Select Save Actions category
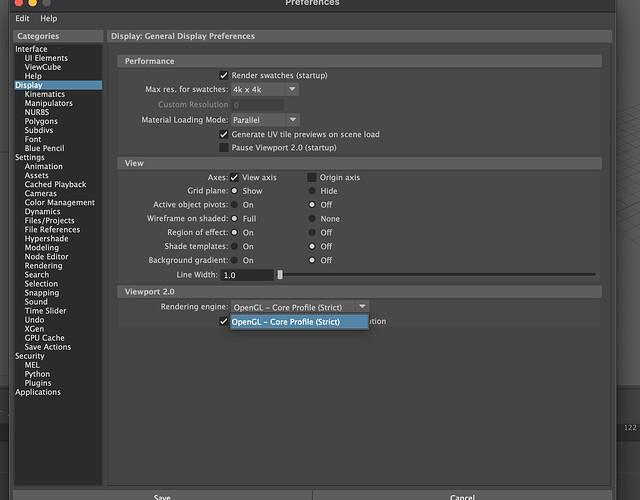 tap(47, 347)
